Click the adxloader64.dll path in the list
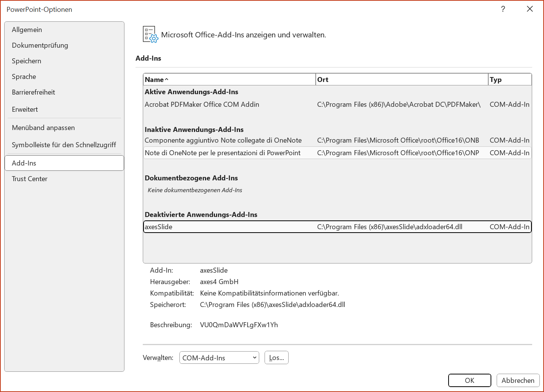The width and height of the screenshot is (544, 392). point(390,227)
